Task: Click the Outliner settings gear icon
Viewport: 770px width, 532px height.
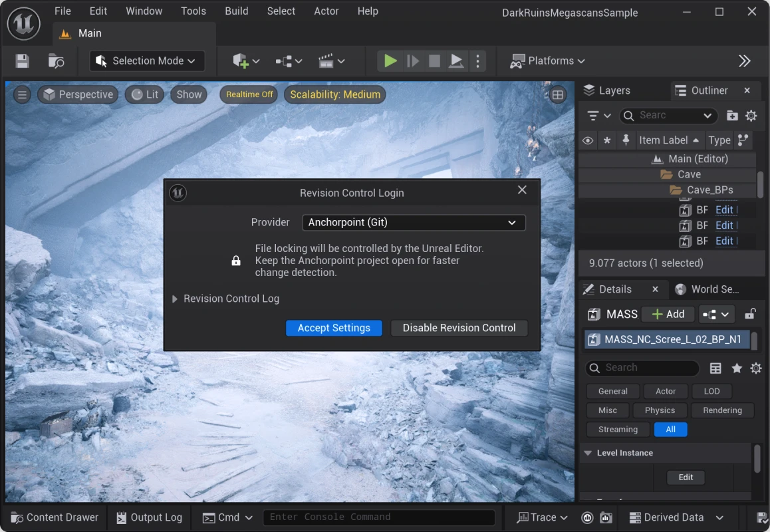Action: [751, 116]
